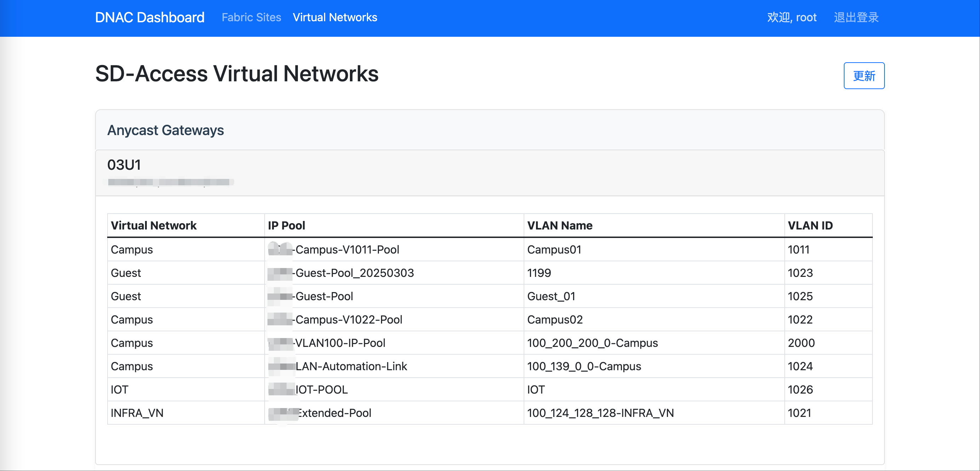Go to the Fabric Sites tab
Viewport: 980px width, 471px height.
pyautogui.click(x=251, y=17)
